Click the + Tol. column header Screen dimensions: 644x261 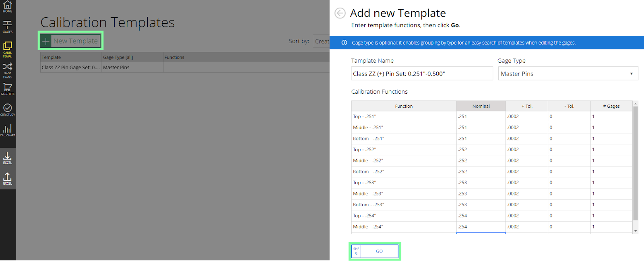527,106
